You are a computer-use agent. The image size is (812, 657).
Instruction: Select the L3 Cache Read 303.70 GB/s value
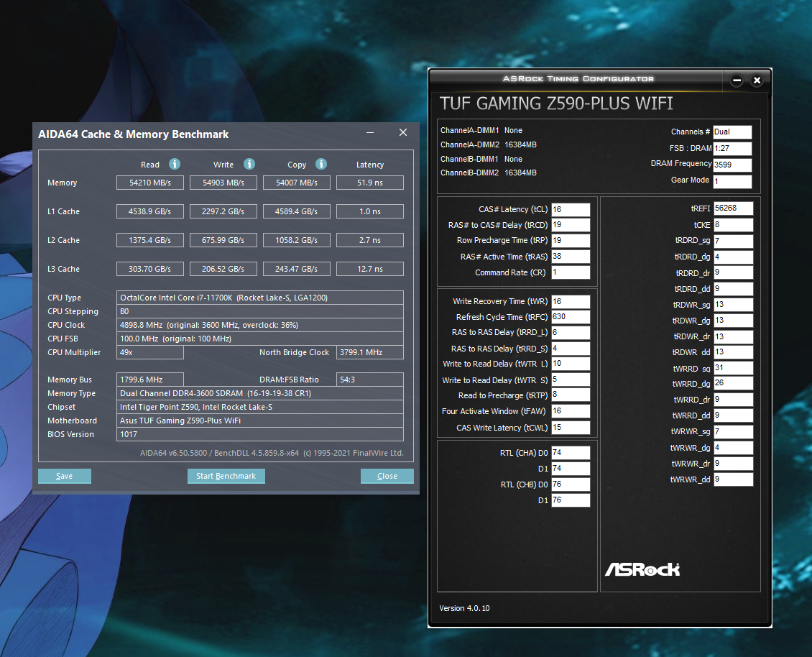(150, 269)
